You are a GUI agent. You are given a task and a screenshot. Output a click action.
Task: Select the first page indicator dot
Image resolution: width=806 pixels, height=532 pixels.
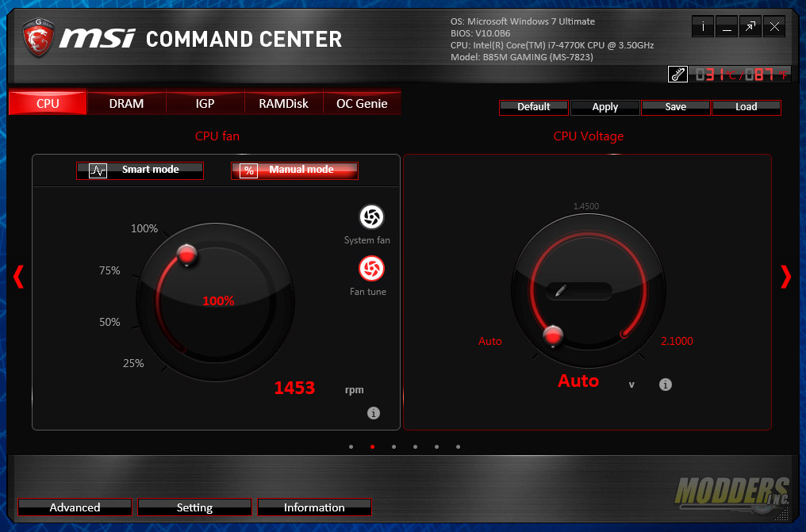point(351,446)
